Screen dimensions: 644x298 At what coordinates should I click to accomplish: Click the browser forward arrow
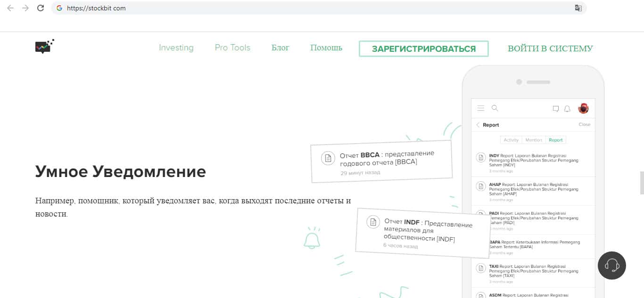coord(25,8)
